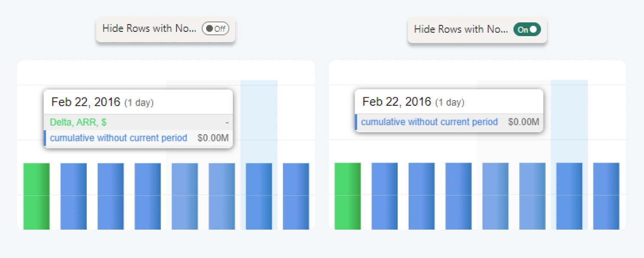Click '$0.00M' value in right tooltip
Viewport: 644px width, 258px height.
pos(524,122)
